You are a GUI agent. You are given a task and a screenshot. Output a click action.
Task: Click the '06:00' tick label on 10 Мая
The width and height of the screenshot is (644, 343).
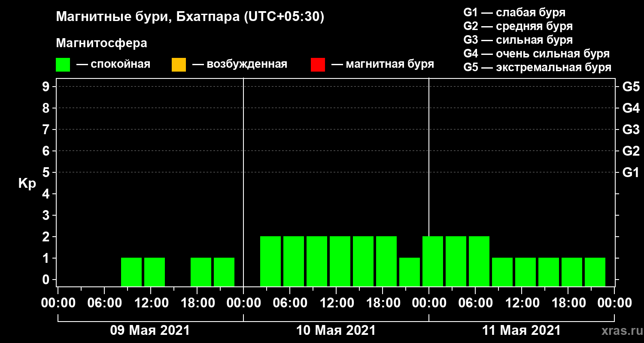[x=290, y=303]
